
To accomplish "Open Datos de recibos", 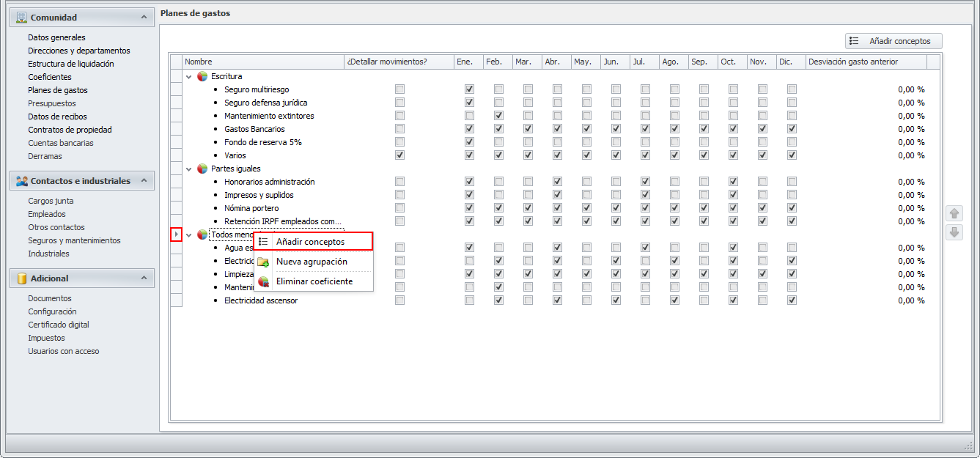I will coord(57,117).
